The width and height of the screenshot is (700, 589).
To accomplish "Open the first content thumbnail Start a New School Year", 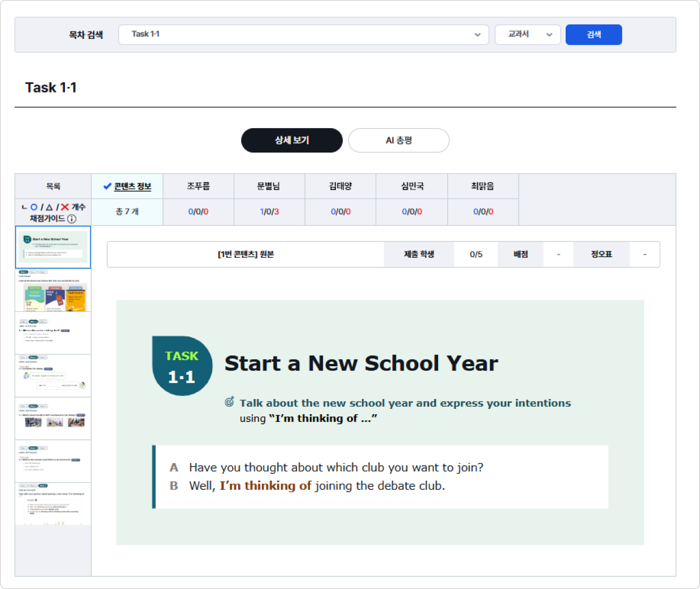I will coord(53,247).
